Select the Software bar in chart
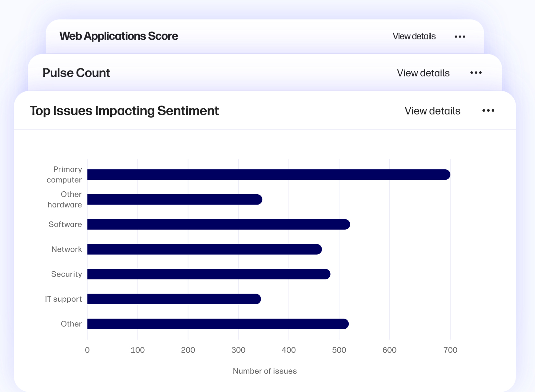Image resolution: width=535 pixels, height=392 pixels. pos(219,224)
